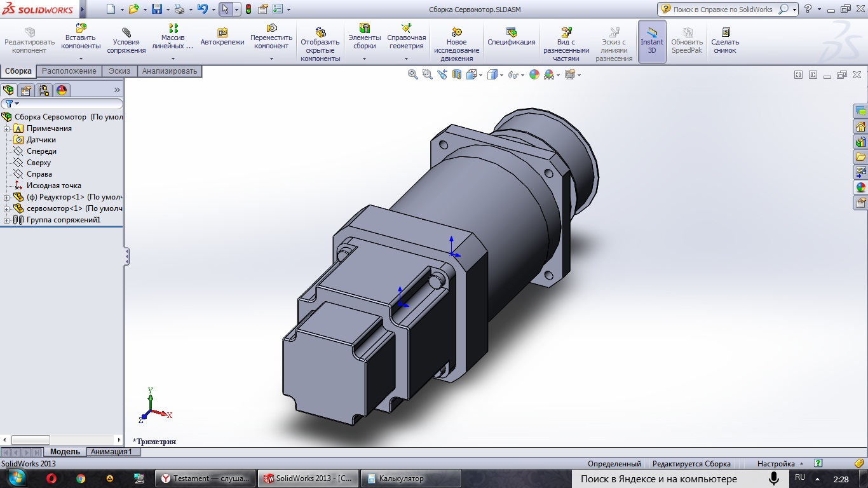Click Отобразить скрытые компоненты

click(320, 44)
